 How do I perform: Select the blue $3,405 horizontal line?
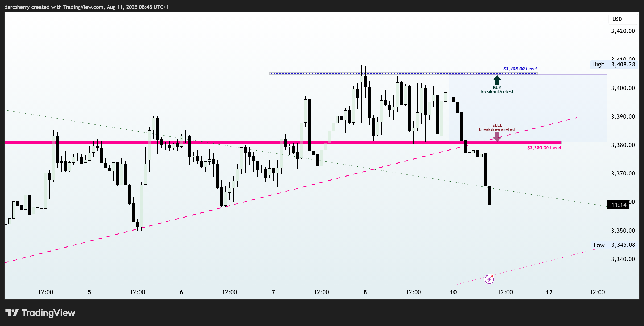point(403,73)
